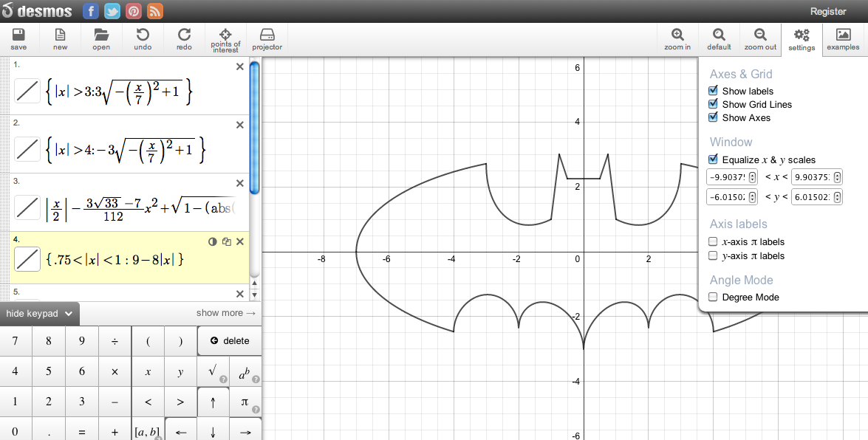Open the examples tab
Screen dimensions: 868x440
tap(843, 39)
